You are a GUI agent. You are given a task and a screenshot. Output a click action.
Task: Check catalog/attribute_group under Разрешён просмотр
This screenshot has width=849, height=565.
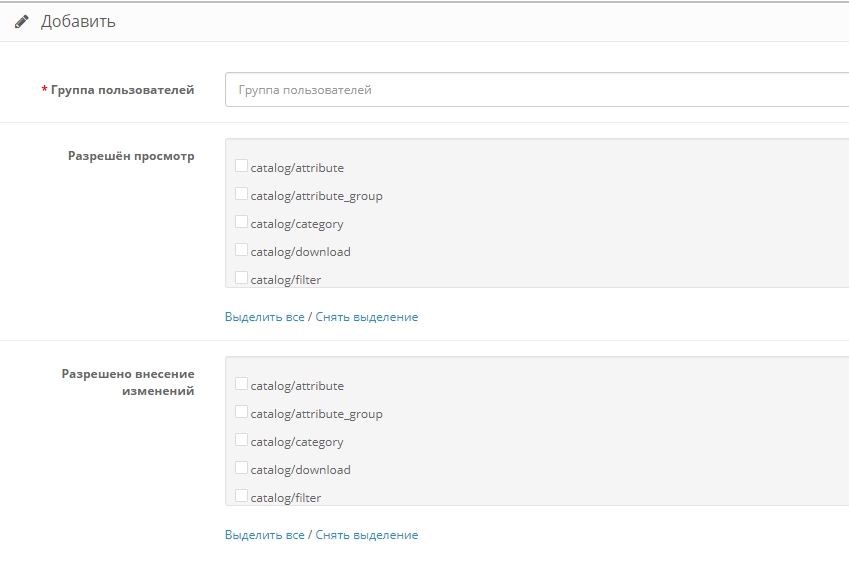coord(241,194)
